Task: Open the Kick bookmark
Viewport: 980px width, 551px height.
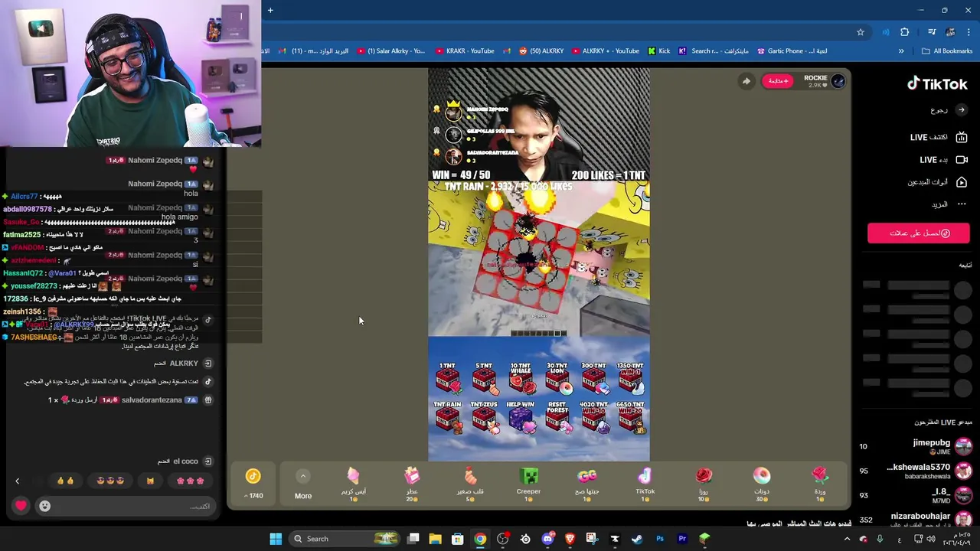Action: [x=658, y=51]
